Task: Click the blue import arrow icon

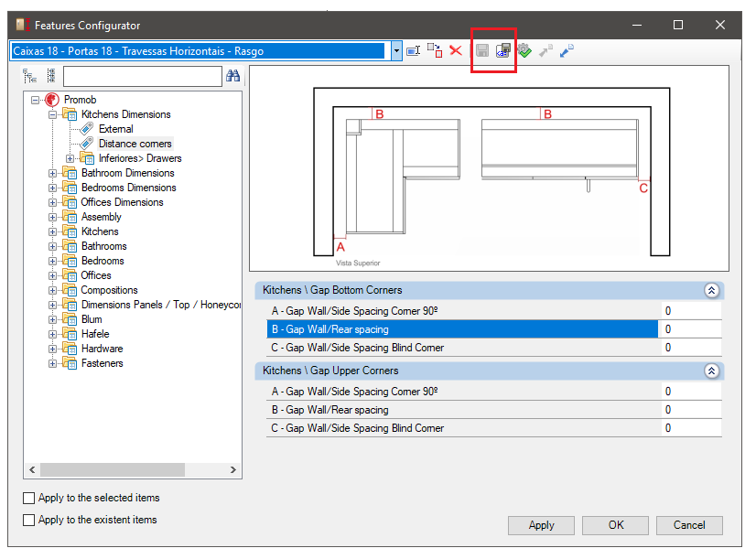Action: pos(567,50)
